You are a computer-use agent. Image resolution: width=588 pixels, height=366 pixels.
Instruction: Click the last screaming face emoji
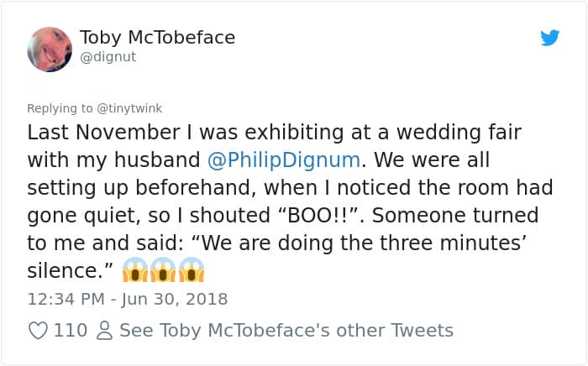pos(192,270)
